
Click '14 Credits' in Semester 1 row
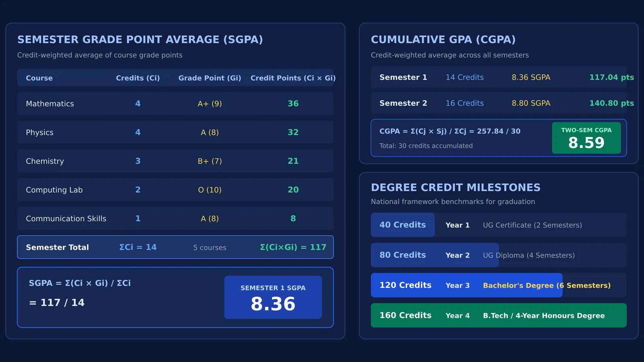464,77
